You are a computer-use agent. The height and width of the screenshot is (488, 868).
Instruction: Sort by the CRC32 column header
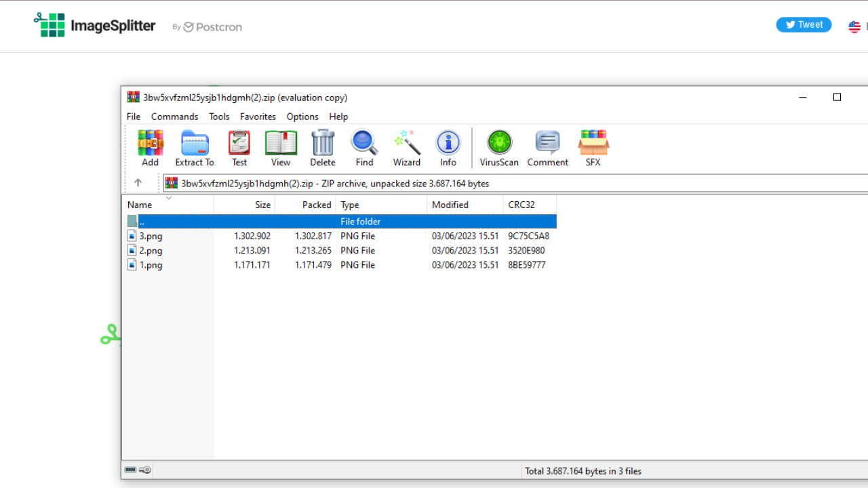click(x=530, y=205)
